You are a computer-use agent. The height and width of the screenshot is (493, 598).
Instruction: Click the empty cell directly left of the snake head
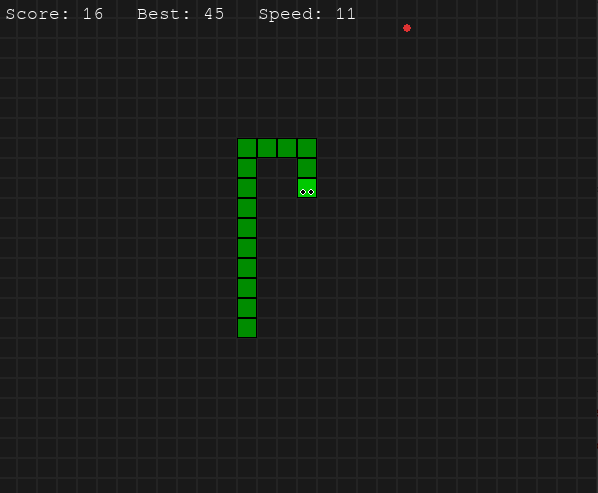click(287, 188)
